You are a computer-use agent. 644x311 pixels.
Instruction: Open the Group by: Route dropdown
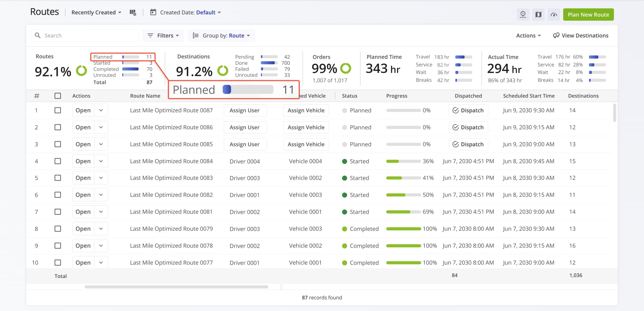[221, 35]
